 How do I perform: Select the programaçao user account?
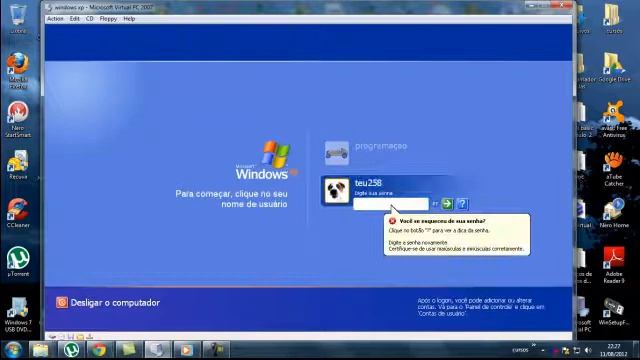click(381, 146)
